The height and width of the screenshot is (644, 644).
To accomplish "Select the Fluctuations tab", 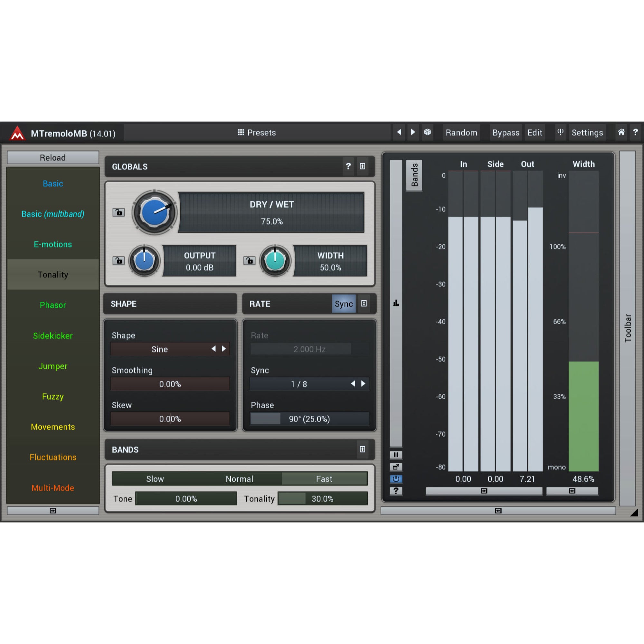I will pos(53,457).
